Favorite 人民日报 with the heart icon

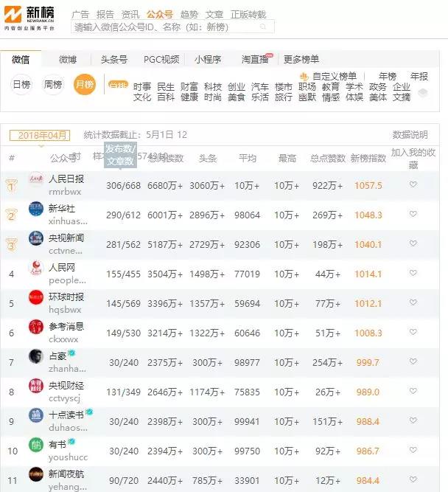pyautogui.click(x=413, y=185)
